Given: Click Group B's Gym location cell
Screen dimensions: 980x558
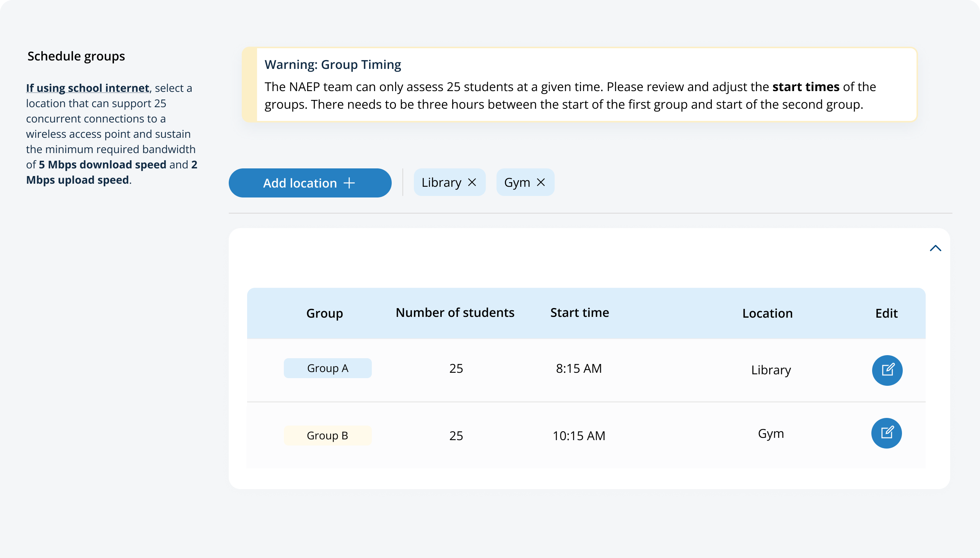Looking at the screenshot, I should pyautogui.click(x=770, y=434).
